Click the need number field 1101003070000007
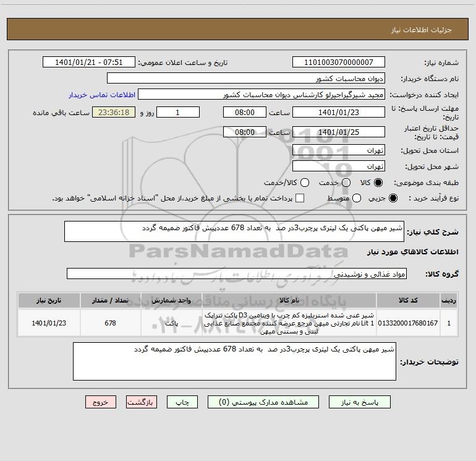Image resolution: width=476 pixels, height=461 pixels. [x=339, y=62]
